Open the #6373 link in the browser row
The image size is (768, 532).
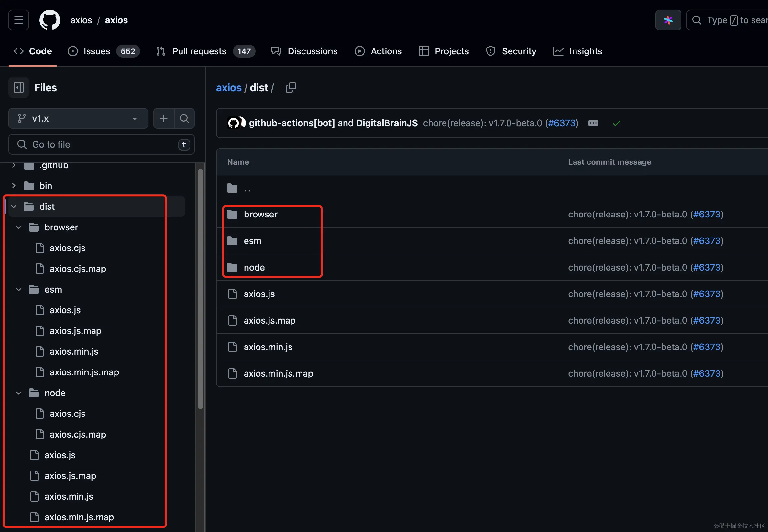tap(707, 214)
